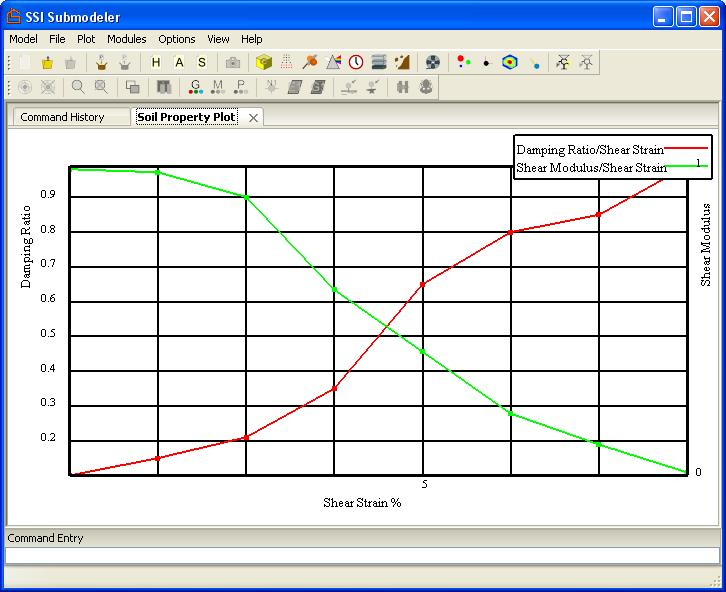The height and width of the screenshot is (592, 726).
Task: Click the Command Entry input field
Action: click(362, 555)
